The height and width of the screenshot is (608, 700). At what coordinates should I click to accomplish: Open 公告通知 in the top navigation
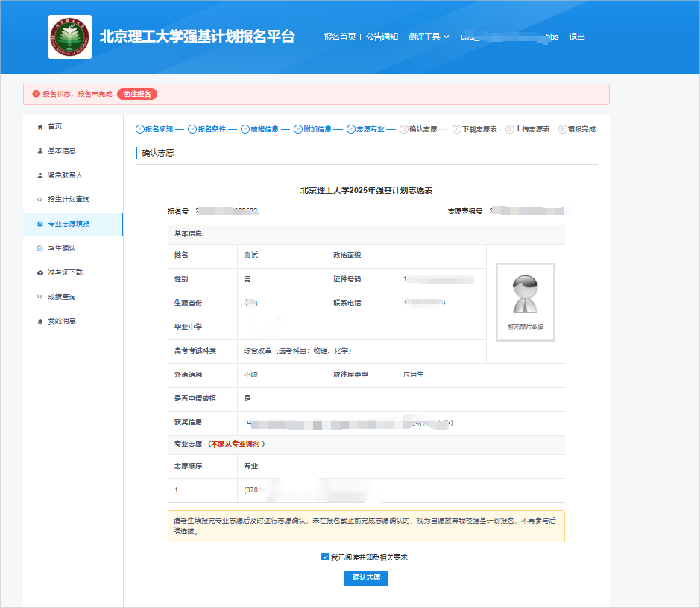pos(382,37)
